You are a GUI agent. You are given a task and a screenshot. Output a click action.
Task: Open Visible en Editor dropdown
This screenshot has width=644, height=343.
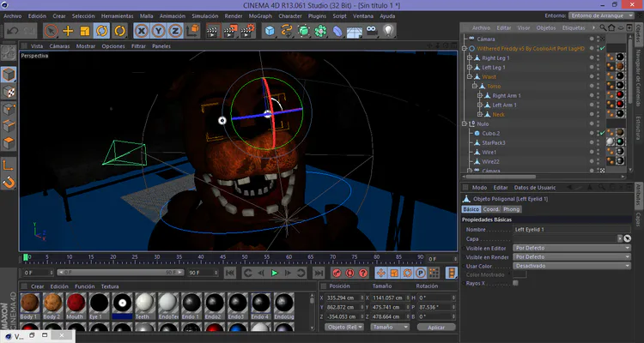point(571,248)
